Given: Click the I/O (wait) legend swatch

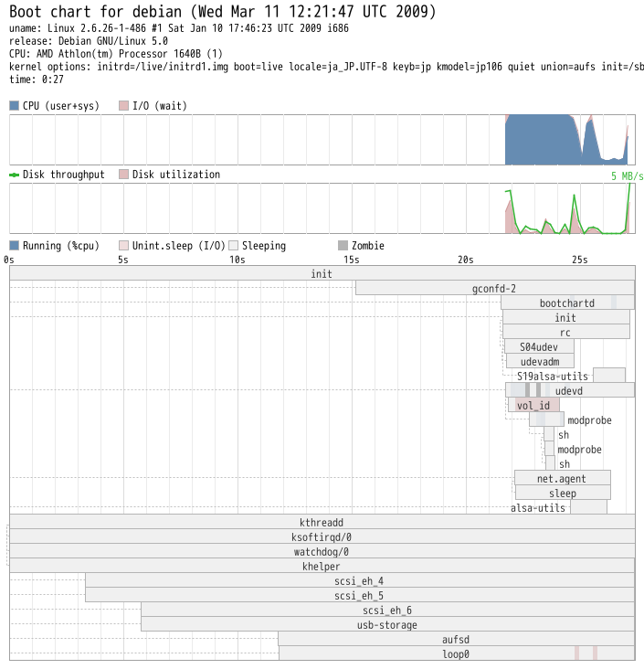Looking at the screenshot, I should 123,105.
